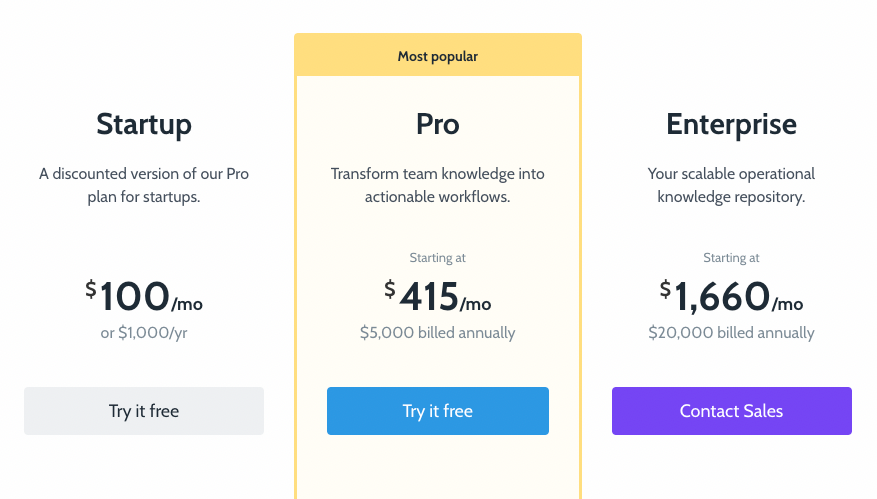Viewport: 877px width, 499px height.
Task: Click the $1,660/mo Enterprise price
Action: point(732,296)
